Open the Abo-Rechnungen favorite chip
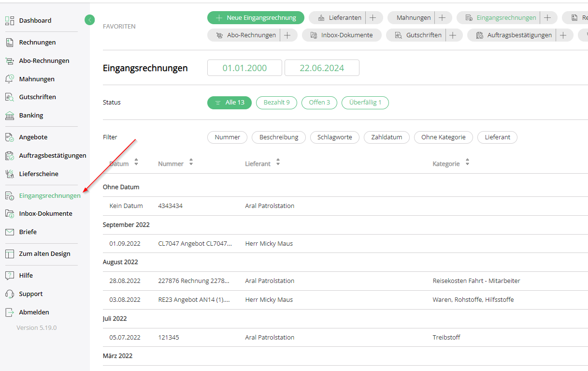Viewport: 588px width, 371px height. click(244, 35)
